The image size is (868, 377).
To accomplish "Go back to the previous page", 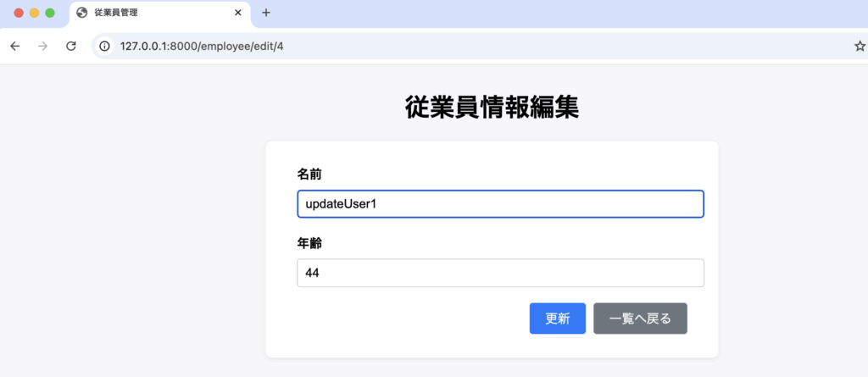I will pyautogui.click(x=14, y=46).
